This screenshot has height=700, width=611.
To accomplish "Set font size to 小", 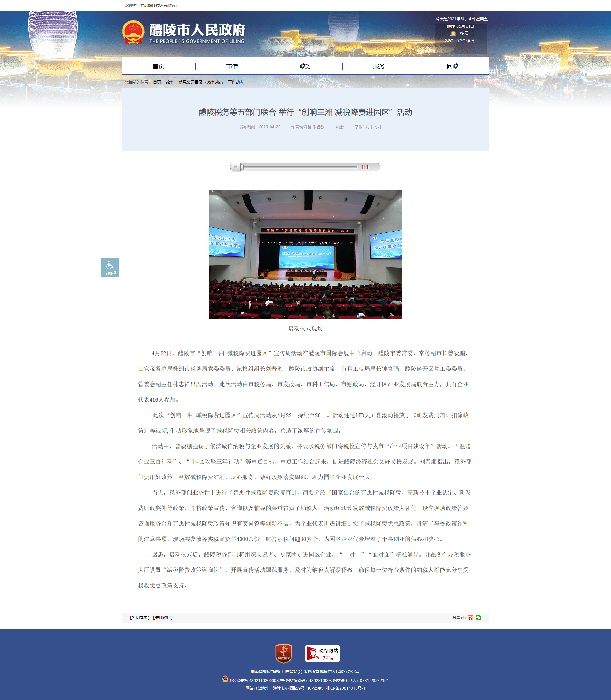I will click(376, 127).
